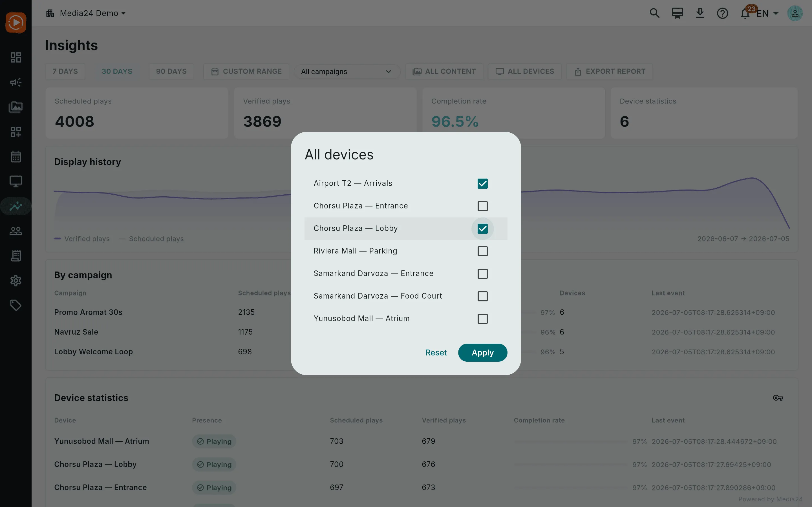The height and width of the screenshot is (507, 812).
Task: Open the campaigns megaphone sidebar icon
Action: coord(16,82)
